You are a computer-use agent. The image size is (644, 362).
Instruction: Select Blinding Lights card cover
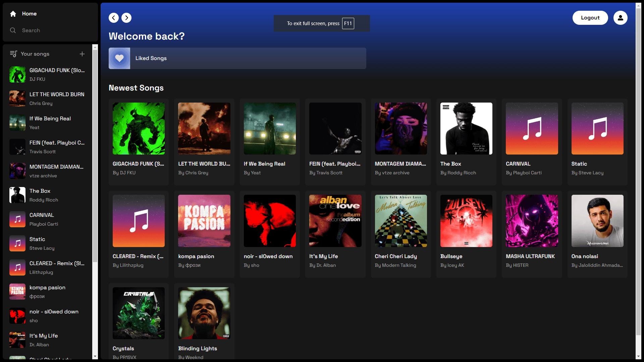pos(204,313)
